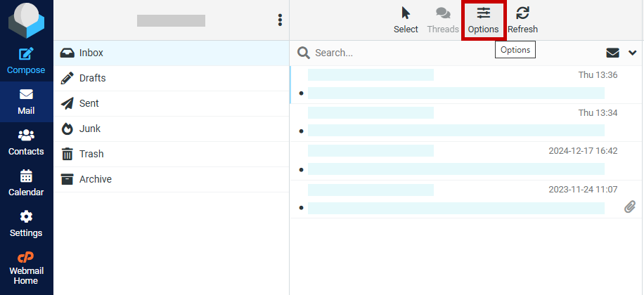Go to the Mail section

tap(26, 102)
